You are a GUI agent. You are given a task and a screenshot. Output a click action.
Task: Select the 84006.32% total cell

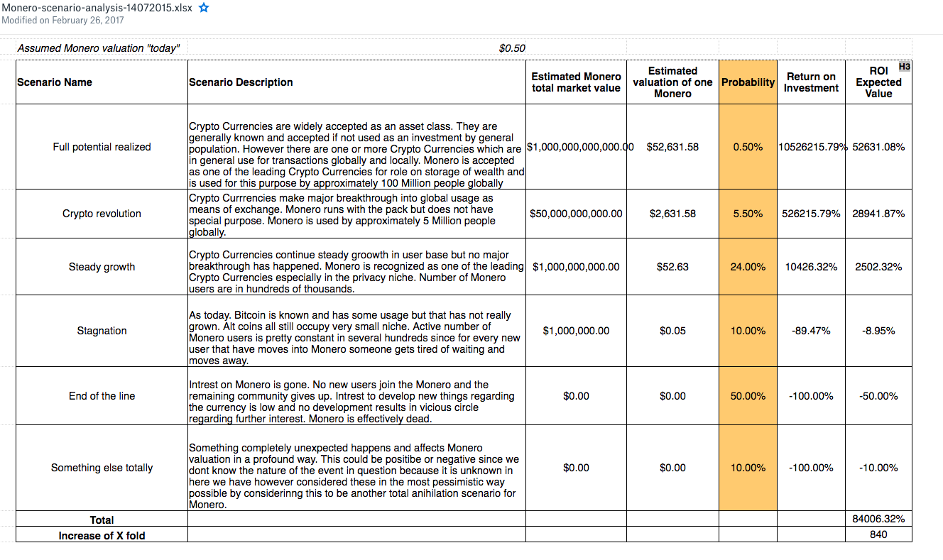878,520
